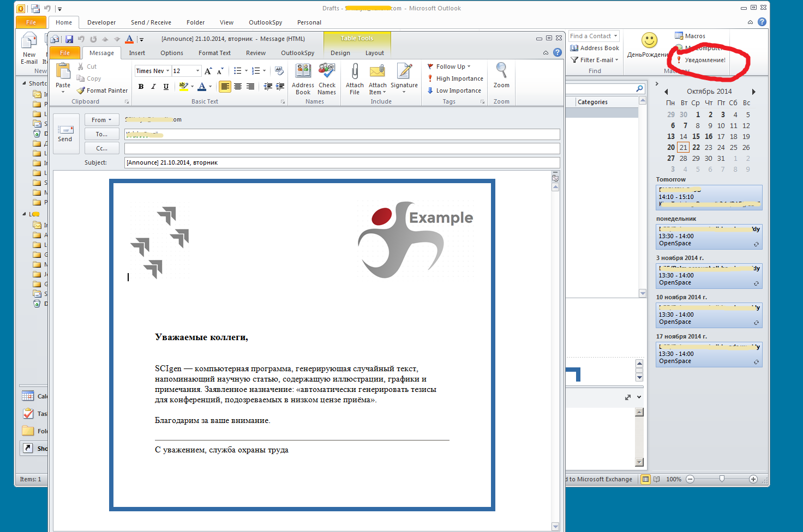Open Filter E-mail dropdown
Image resolution: width=803 pixels, height=532 pixels.
[595, 60]
